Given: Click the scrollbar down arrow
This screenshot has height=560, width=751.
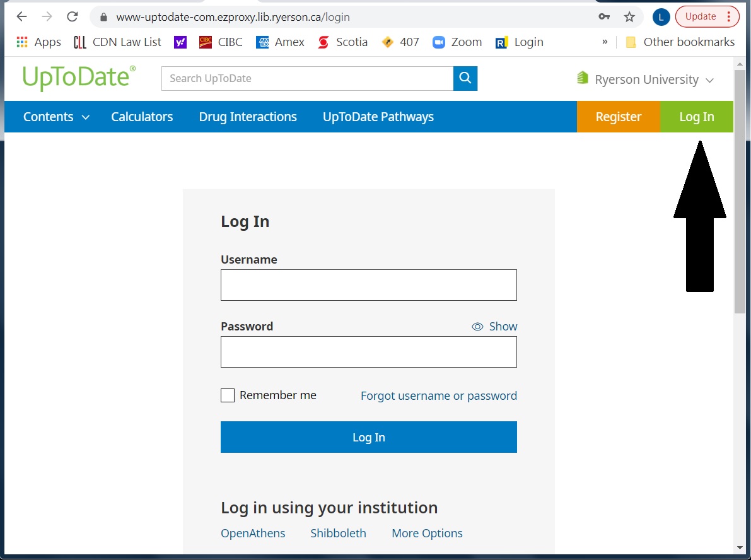Looking at the screenshot, I should click(740, 547).
